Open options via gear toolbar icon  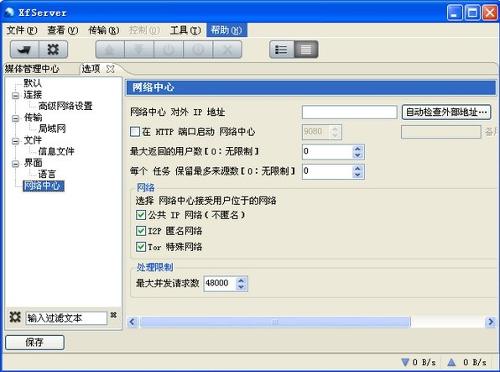[x=53, y=50]
